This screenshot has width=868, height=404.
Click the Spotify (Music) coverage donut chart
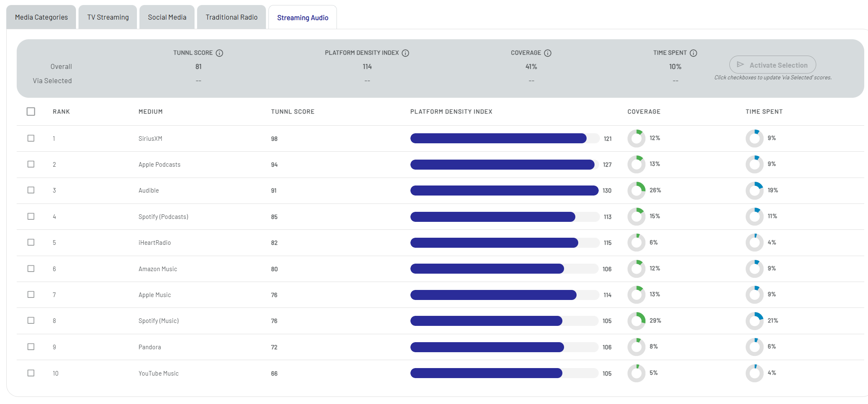636,321
